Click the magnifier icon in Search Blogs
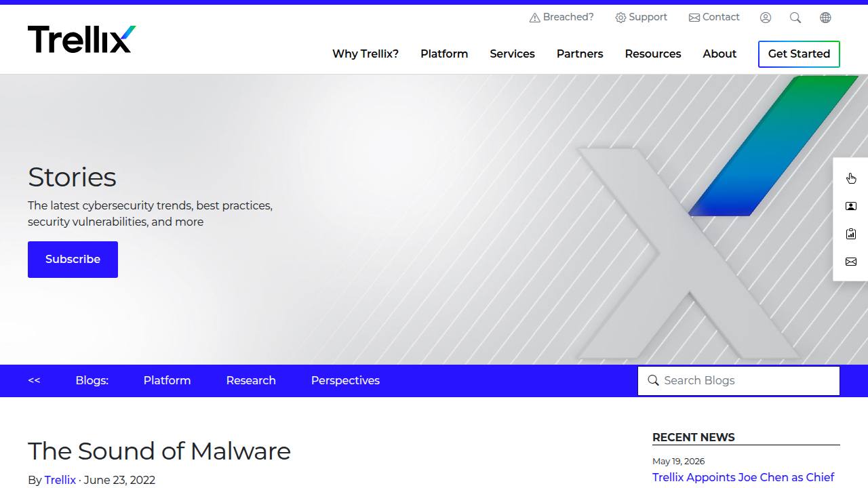The height and width of the screenshot is (488, 868). click(653, 380)
